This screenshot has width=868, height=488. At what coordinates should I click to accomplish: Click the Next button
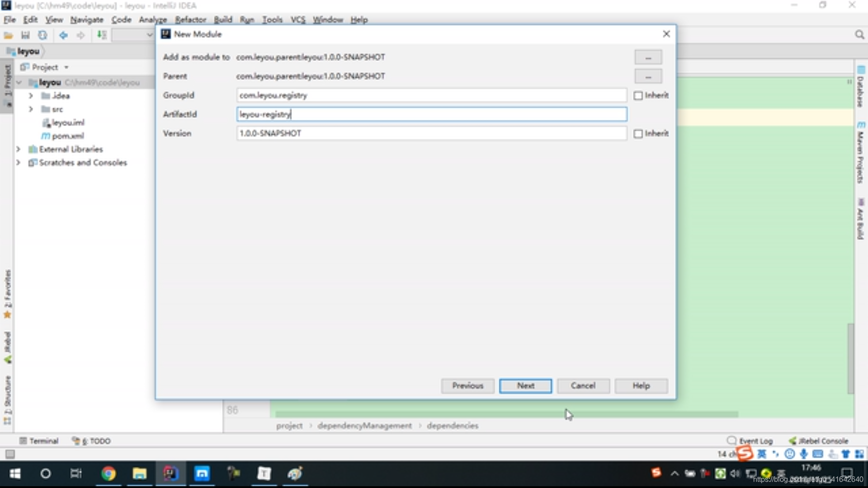point(525,386)
